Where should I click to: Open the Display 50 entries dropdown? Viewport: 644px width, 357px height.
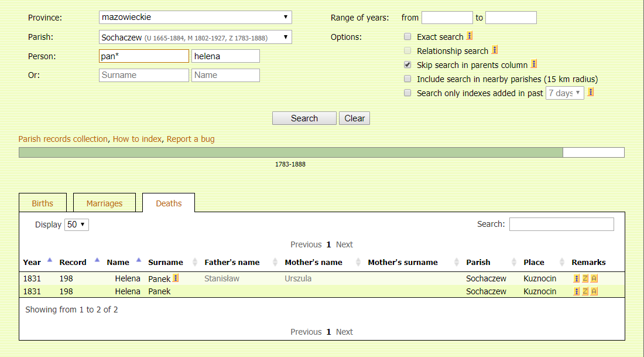[x=77, y=225]
